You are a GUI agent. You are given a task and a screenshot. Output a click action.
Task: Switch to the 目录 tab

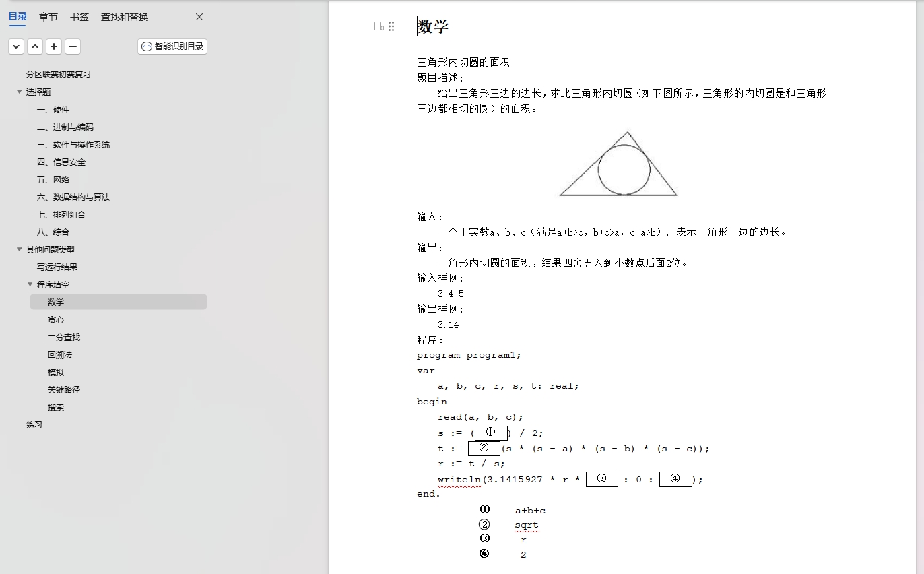18,17
